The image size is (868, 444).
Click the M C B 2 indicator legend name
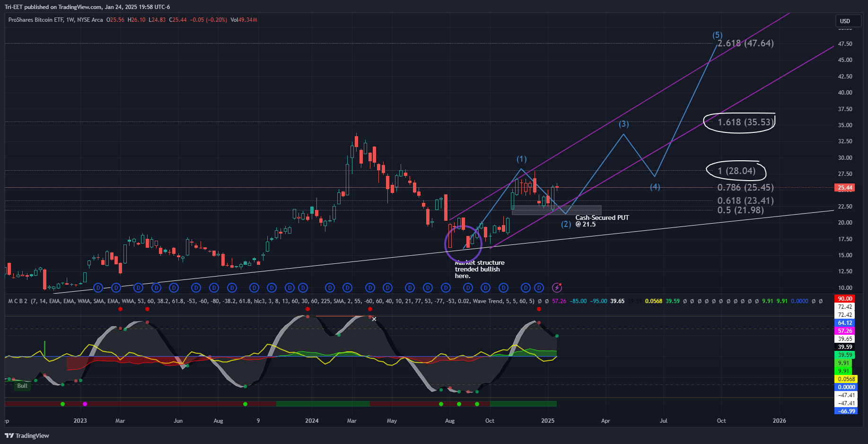coord(18,301)
